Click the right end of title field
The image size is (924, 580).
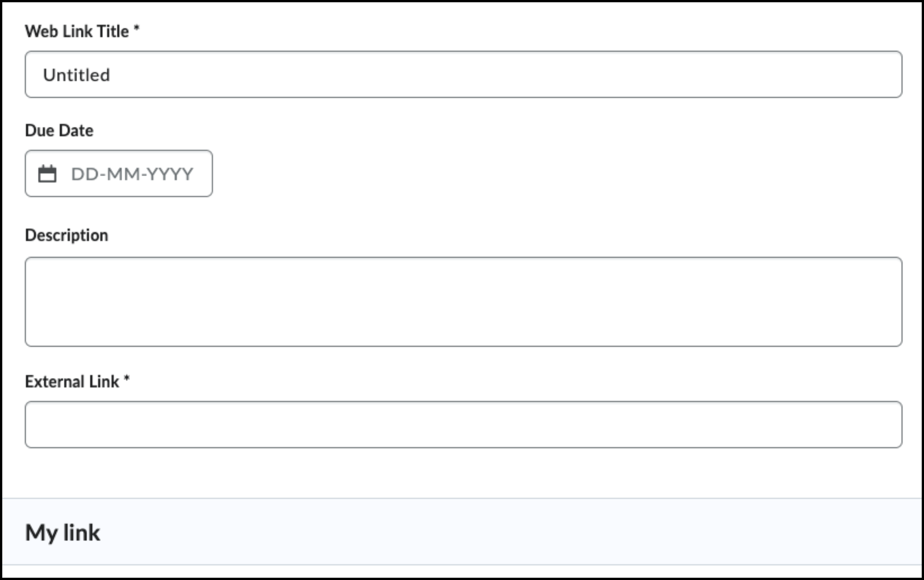pos(882,74)
